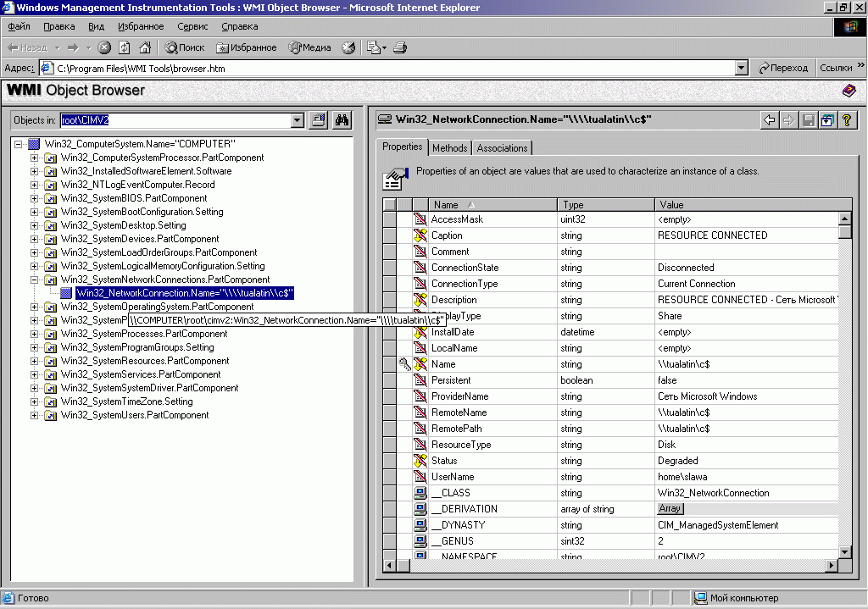
Task: Switch to the Associations tab
Action: coord(502,147)
